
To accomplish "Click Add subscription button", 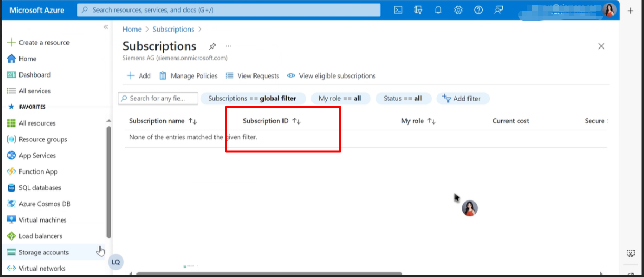I will coord(139,76).
